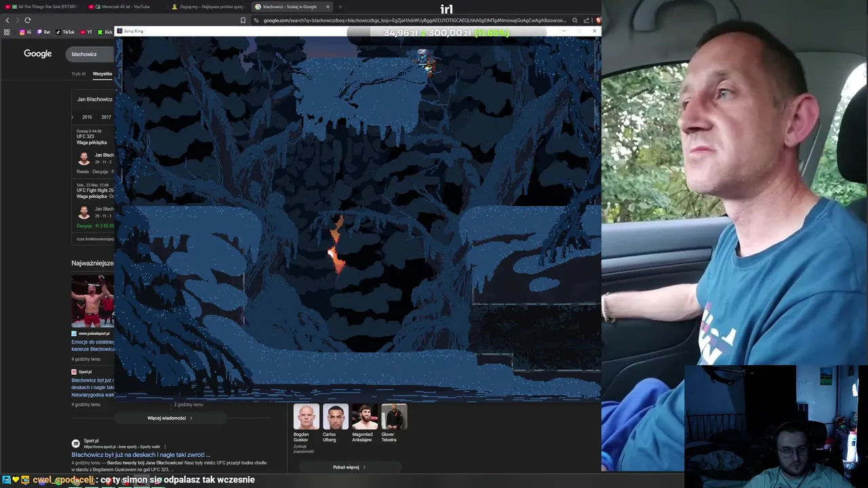This screenshot has height=488, width=868.
Task: Open the Tryb AI search tab
Action: [x=79, y=74]
